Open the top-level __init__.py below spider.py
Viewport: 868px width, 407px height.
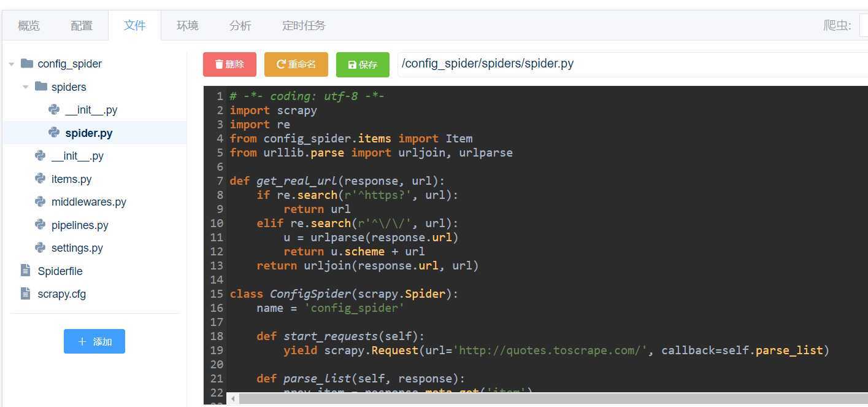coord(77,156)
